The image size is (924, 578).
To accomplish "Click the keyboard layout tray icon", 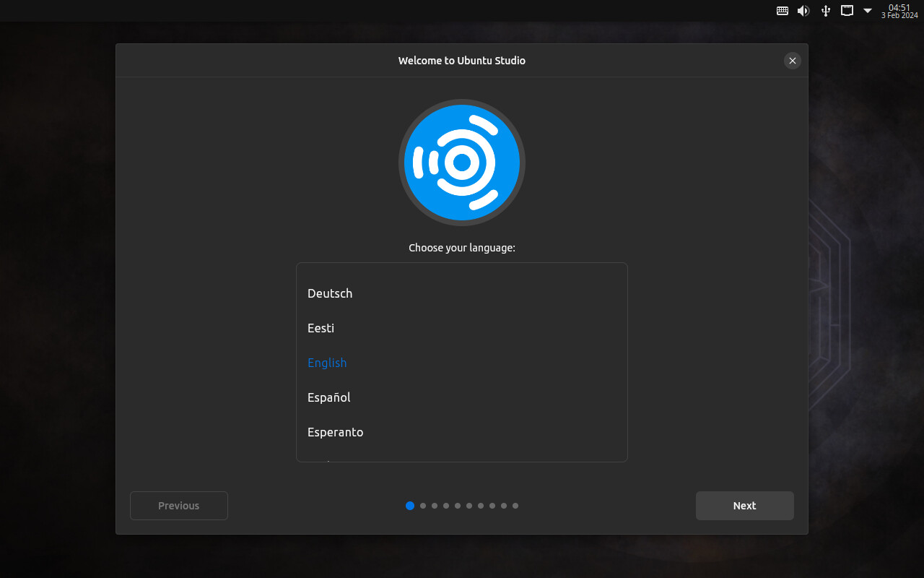I will pyautogui.click(x=782, y=11).
